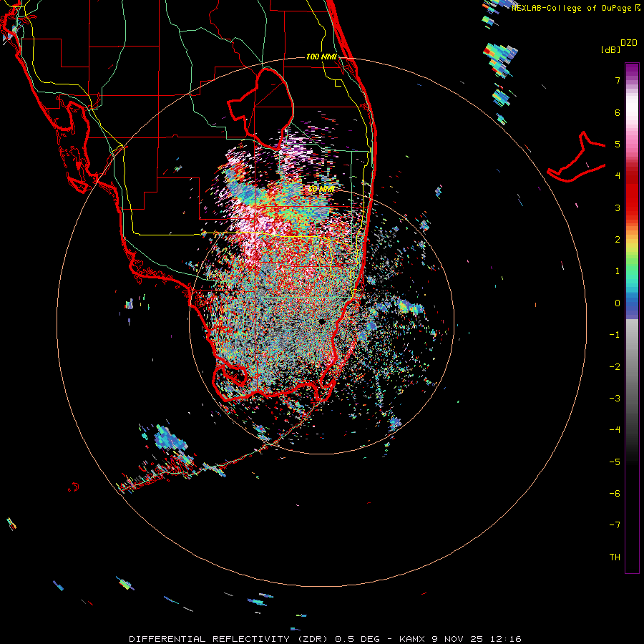This screenshot has height=644, width=644.
Task: Click the 5 value on color scale
Action: [x=618, y=144]
